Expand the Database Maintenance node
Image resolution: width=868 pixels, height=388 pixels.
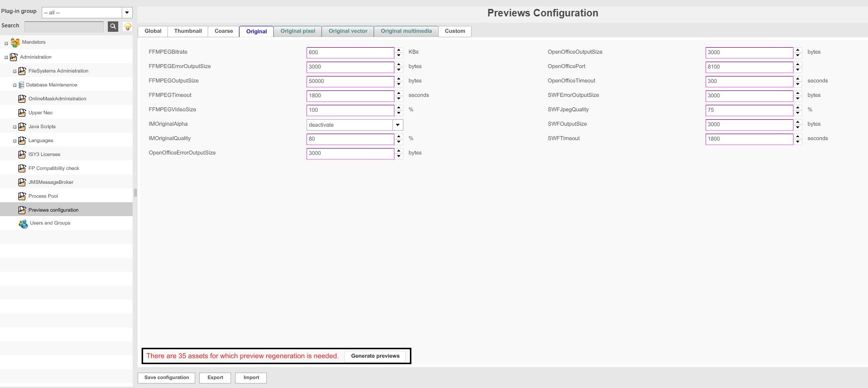point(14,85)
